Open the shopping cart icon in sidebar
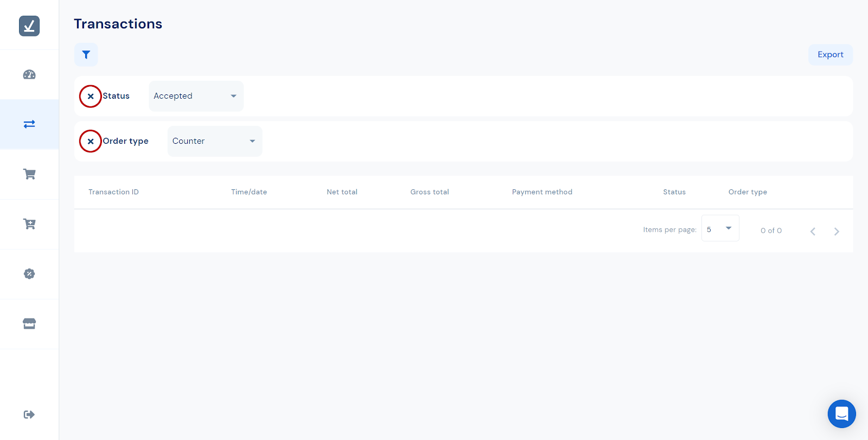This screenshot has width=868, height=440. click(29, 174)
